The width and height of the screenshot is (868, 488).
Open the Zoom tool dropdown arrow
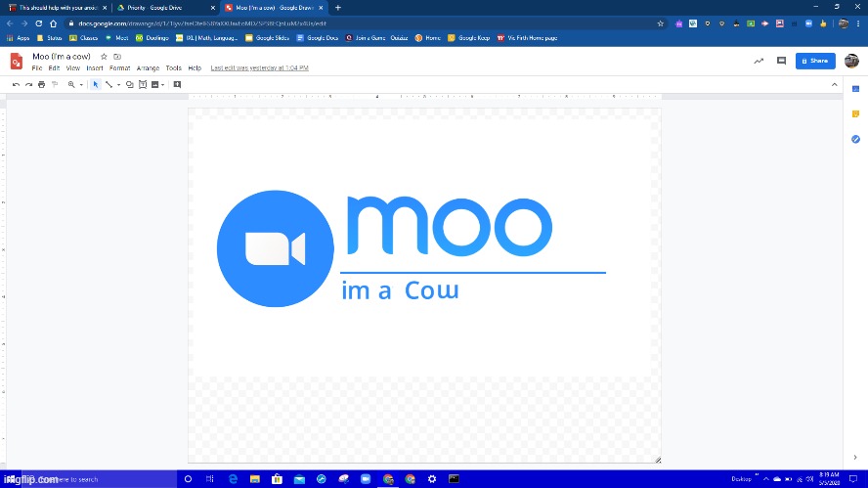click(81, 85)
